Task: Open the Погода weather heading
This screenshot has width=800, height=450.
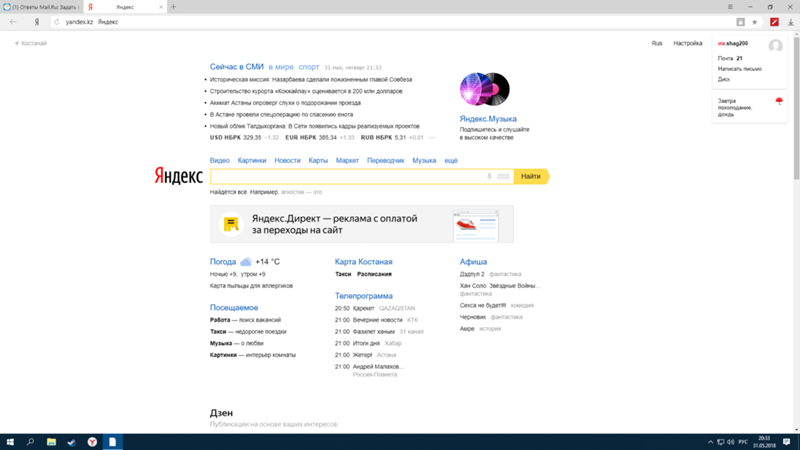Action: pos(223,262)
